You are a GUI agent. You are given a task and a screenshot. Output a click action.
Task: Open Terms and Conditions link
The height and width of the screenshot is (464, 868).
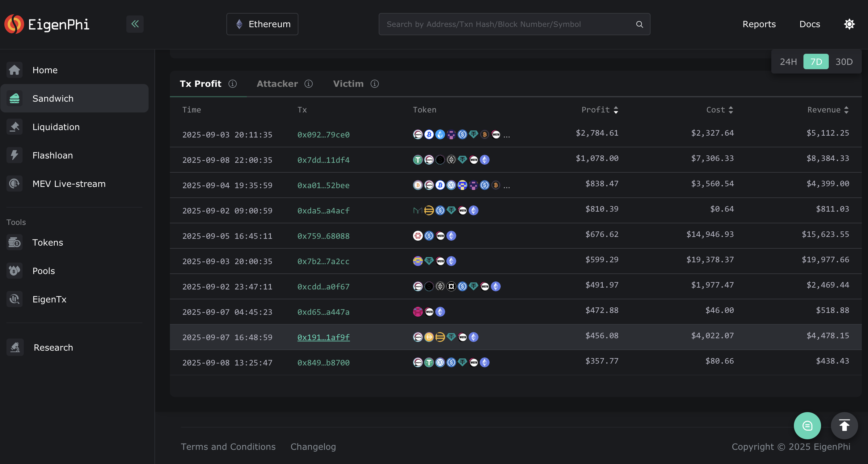click(228, 446)
